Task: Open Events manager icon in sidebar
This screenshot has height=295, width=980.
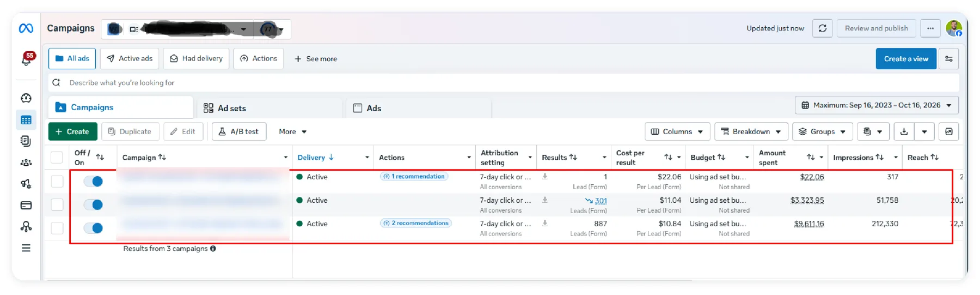Action: click(x=26, y=226)
